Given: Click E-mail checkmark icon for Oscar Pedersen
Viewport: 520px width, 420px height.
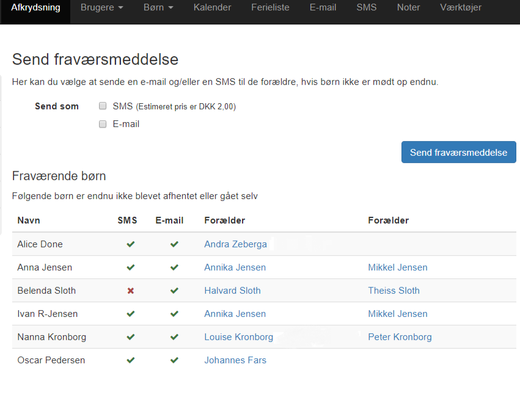Looking at the screenshot, I should (174, 360).
